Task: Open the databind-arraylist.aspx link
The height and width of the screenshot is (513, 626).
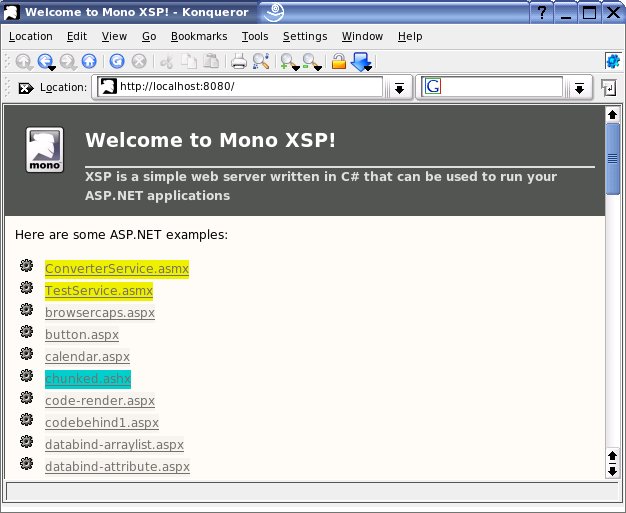Action: click(x=115, y=445)
